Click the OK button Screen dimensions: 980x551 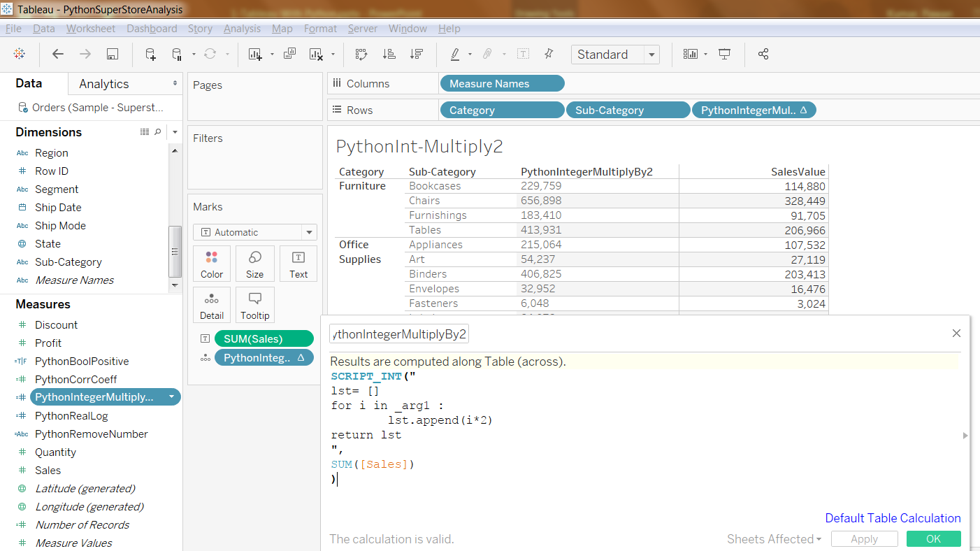pyautogui.click(x=933, y=539)
